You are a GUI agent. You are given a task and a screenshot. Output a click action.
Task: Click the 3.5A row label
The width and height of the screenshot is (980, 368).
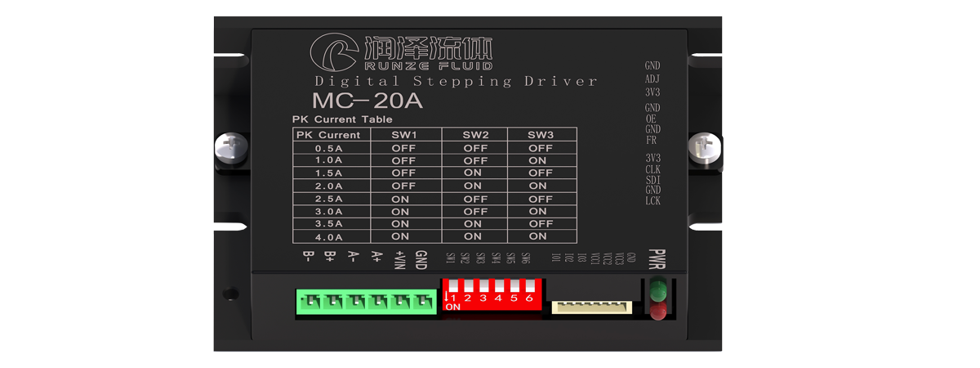[x=328, y=223]
